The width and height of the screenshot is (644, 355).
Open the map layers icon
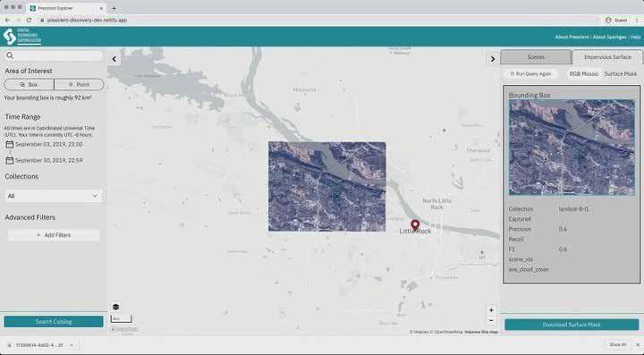(x=115, y=307)
